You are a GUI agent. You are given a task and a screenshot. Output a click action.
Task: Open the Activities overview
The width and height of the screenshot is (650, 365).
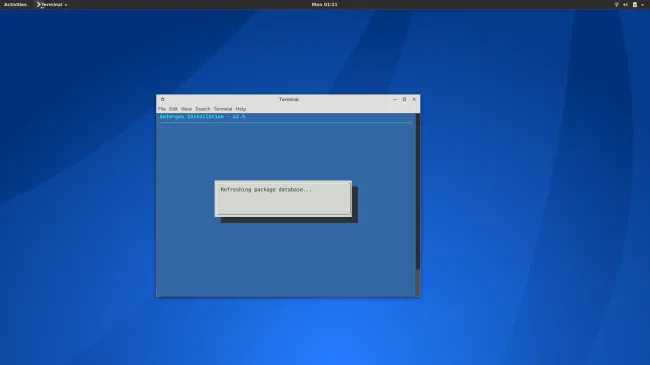(x=15, y=5)
